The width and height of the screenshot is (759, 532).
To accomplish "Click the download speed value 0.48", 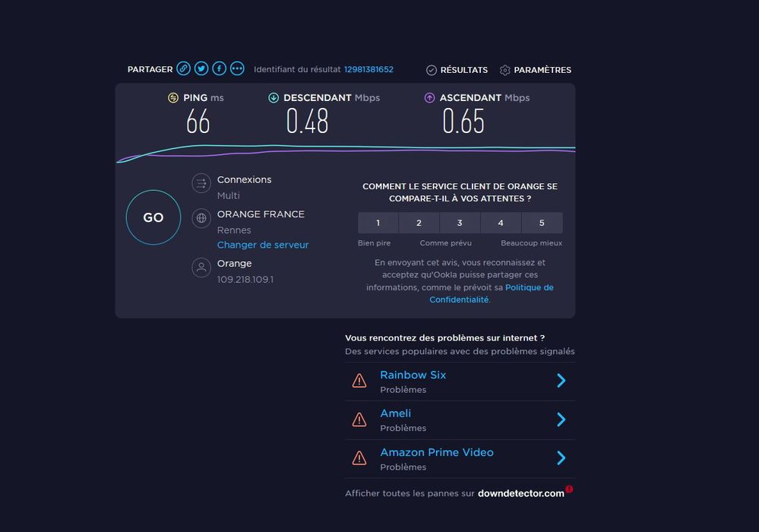I will pyautogui.click(x=308, y=121).
